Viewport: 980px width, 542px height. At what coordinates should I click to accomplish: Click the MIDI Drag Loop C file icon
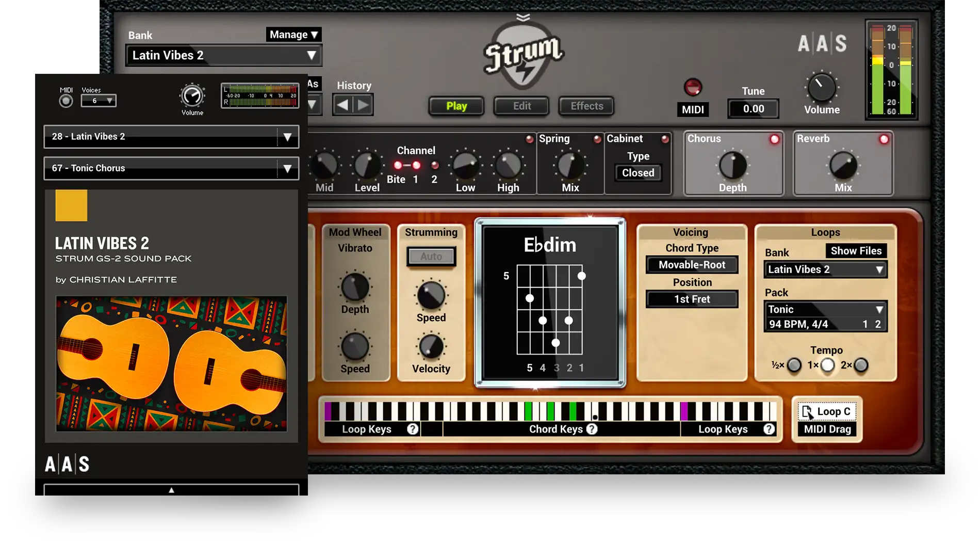tap(807, 412)
